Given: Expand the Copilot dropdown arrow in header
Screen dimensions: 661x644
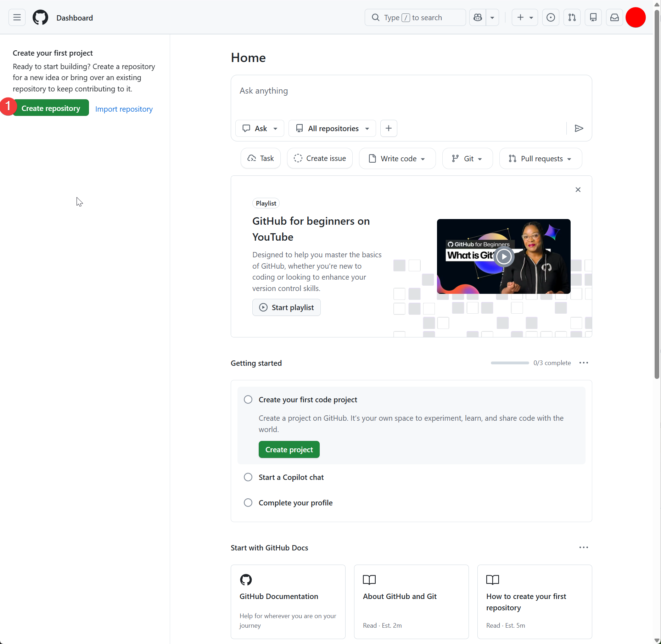Looking at the screenshot, I should coord(492,18).
